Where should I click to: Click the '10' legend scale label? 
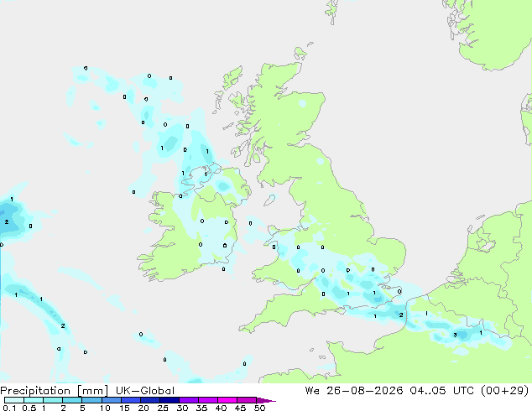tap(105, 408)
